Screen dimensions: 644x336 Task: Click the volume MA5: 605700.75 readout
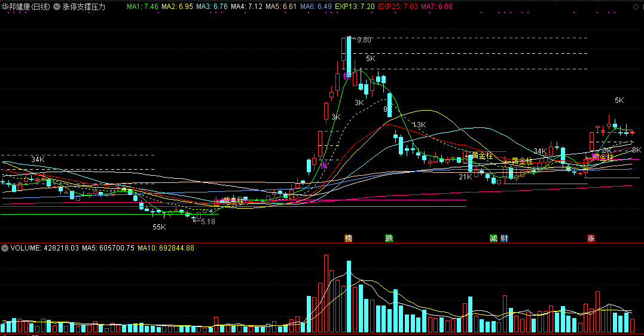click(x=108, y=248)
